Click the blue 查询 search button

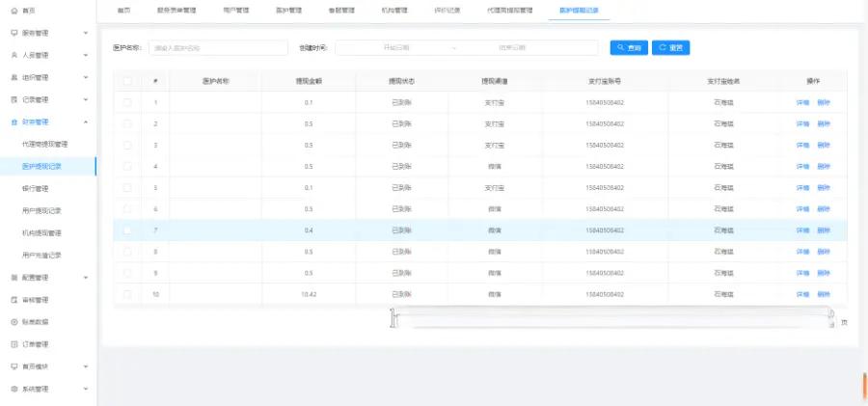point(629,47)
